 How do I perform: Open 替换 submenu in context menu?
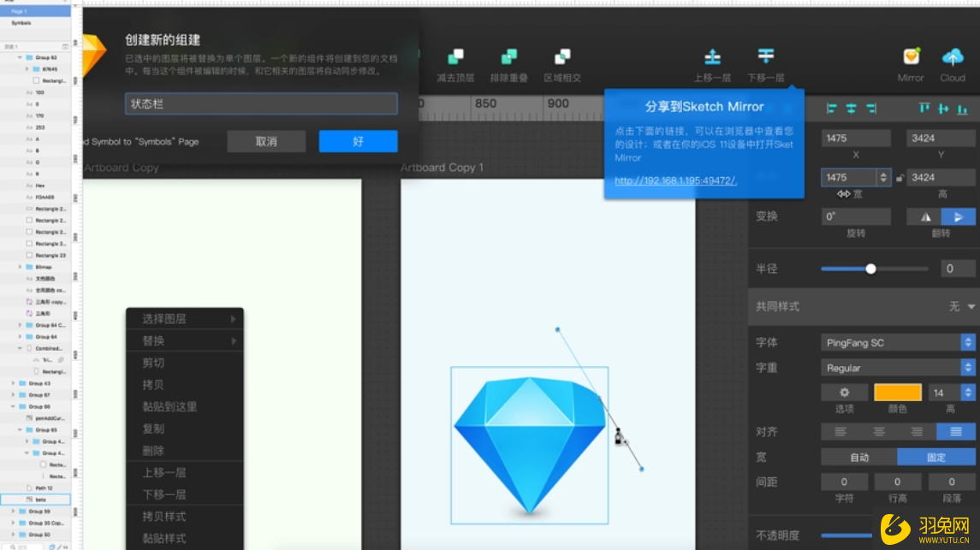pos(184,340)
